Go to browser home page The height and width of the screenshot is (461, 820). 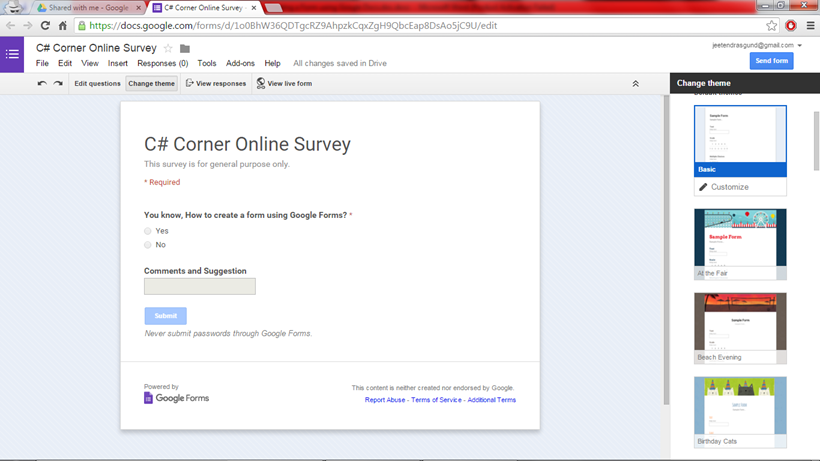[63, 26]
